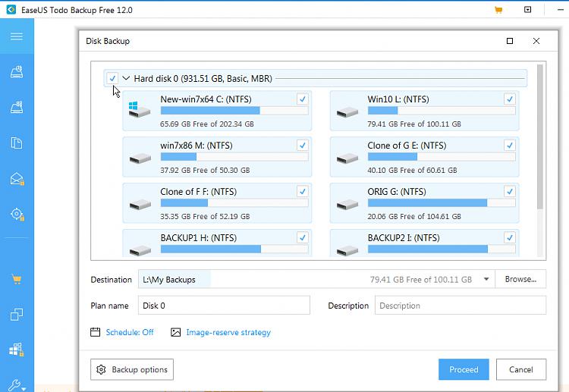Click the ORIG G: usage bar

pos(442,202)
